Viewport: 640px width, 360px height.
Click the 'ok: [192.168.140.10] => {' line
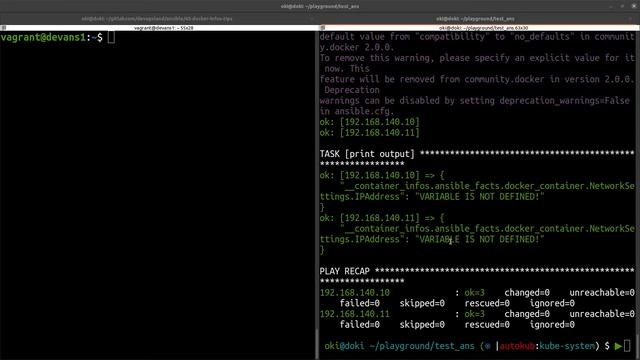382,175
